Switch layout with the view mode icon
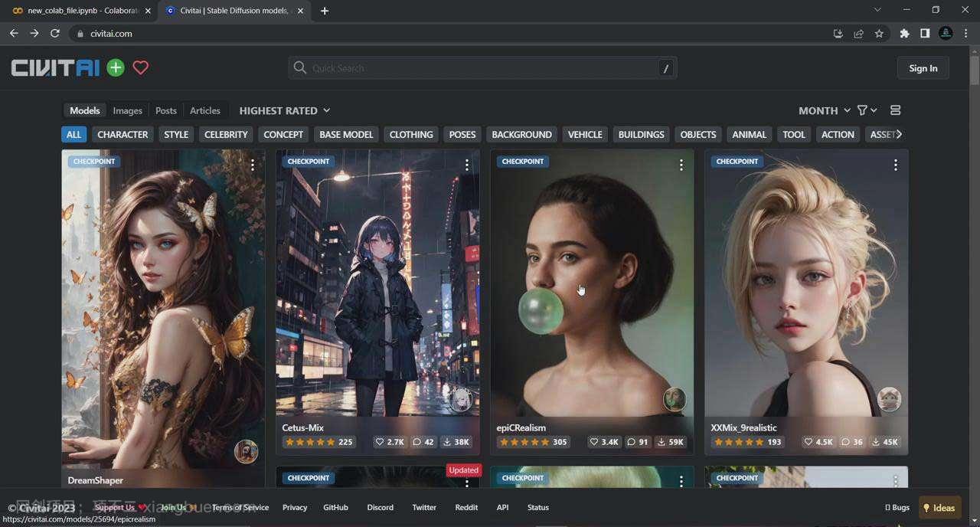Viewport: 980px width, 527px height. point(895,110)
